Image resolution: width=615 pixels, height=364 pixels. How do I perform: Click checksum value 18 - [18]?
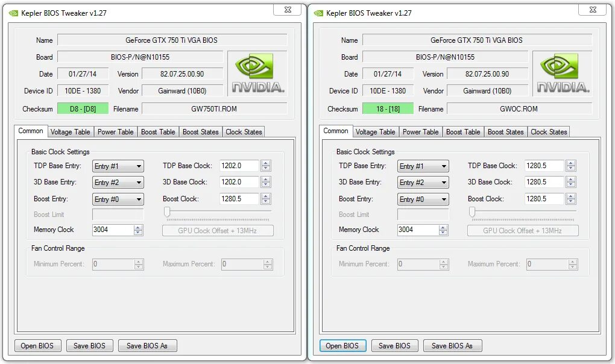388,109
